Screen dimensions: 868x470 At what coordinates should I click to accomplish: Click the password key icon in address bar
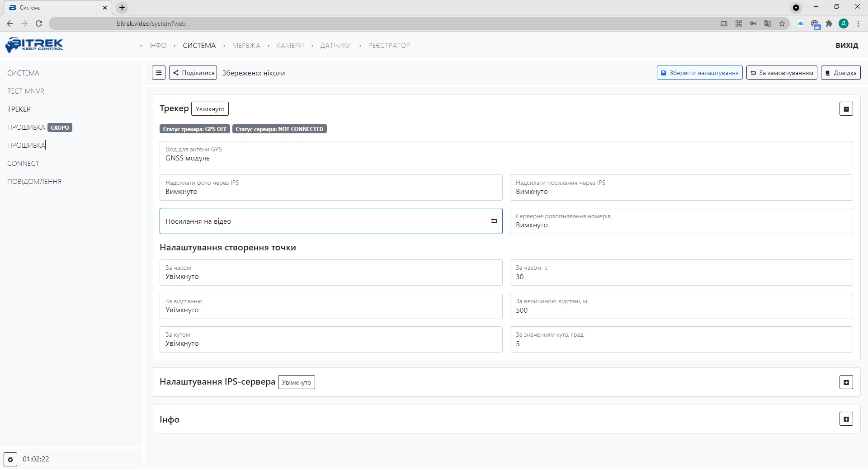[x=753, y=23]
